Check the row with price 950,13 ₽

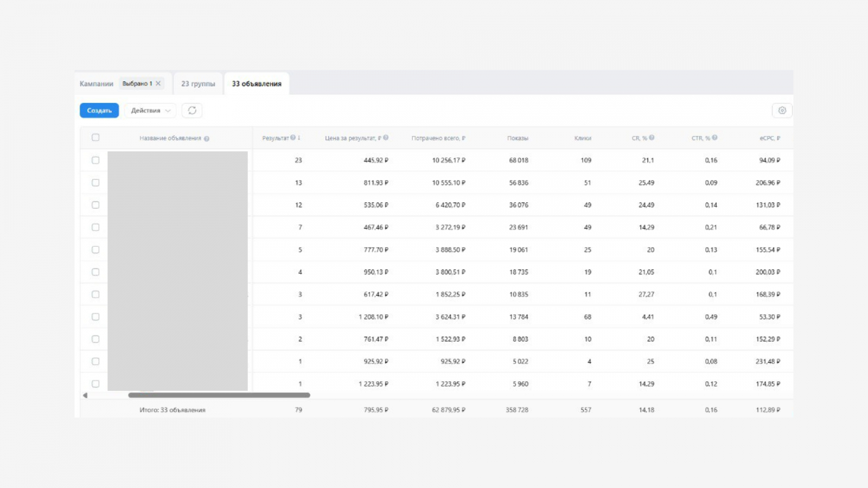95,272
